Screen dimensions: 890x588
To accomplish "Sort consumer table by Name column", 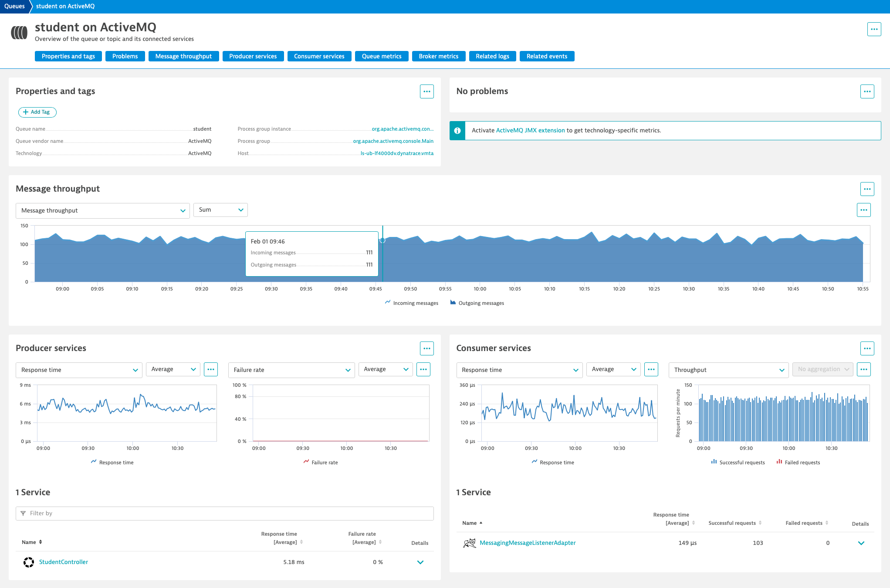I will click(x=472, y=523).
